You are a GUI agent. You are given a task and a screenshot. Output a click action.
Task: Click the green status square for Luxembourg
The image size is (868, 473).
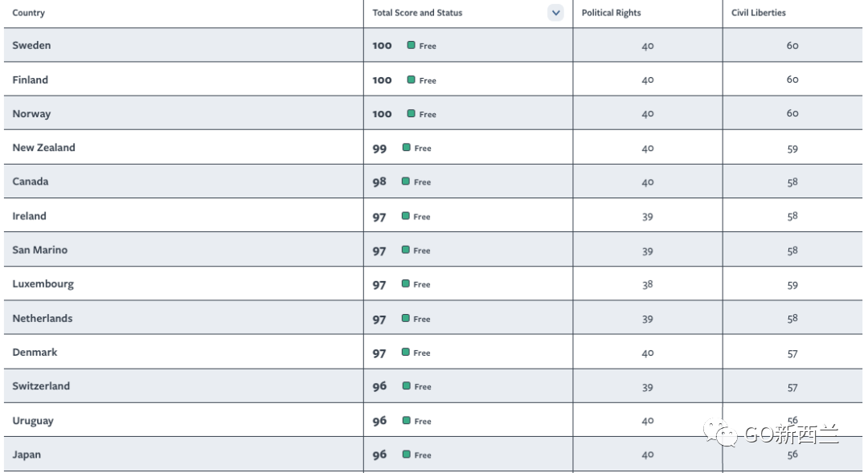click(407, 284)
